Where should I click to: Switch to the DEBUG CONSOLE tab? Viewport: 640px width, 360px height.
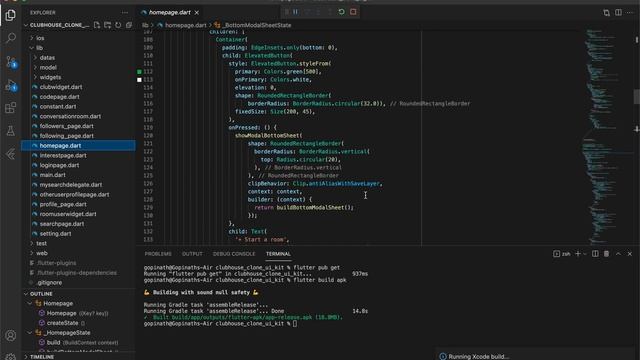[x=234, y=254]
